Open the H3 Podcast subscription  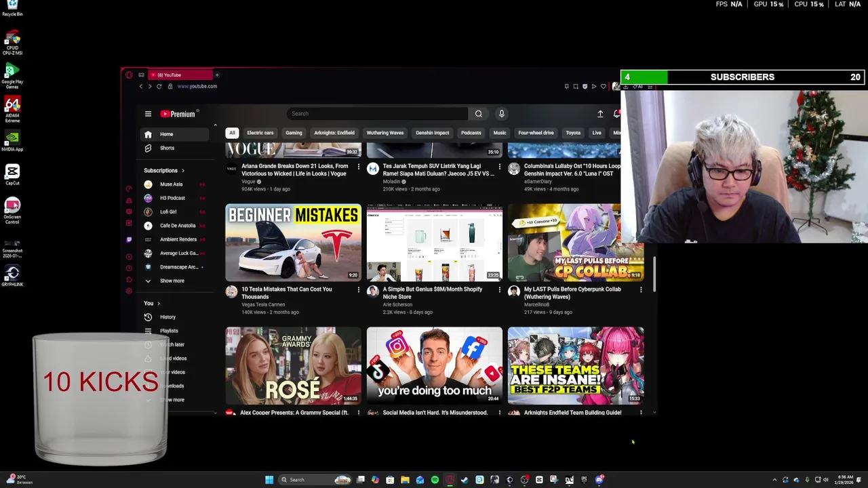[175, 198]
